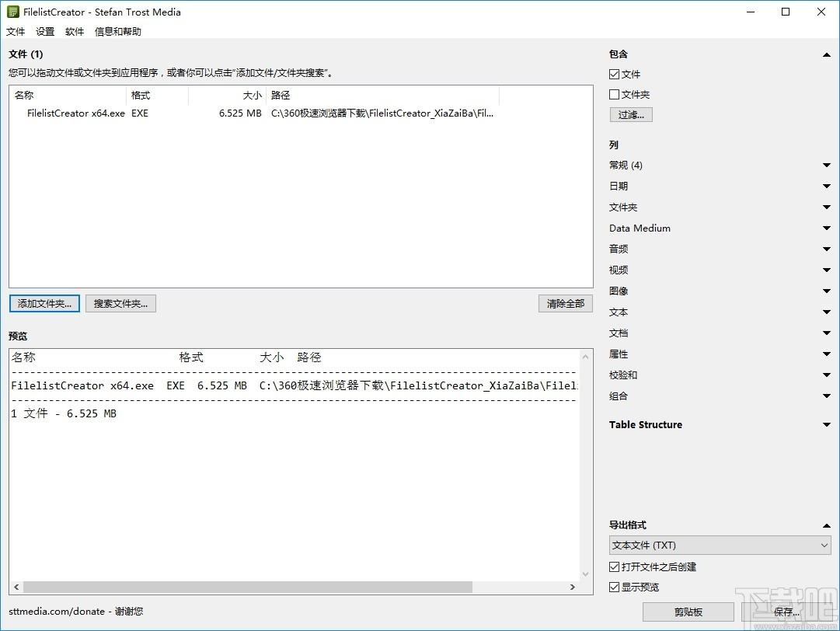Image resolution: width=840 pixels, height=631 pixels.
Task: Open the 软件 menu
Action: coord(75,32)
